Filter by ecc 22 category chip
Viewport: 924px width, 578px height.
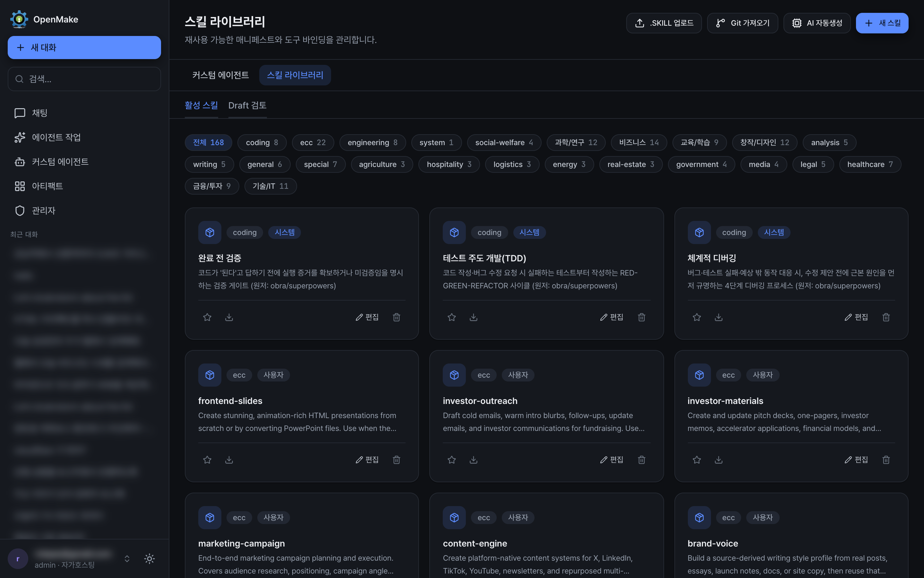pyautogui.click(x=313, y=142)
